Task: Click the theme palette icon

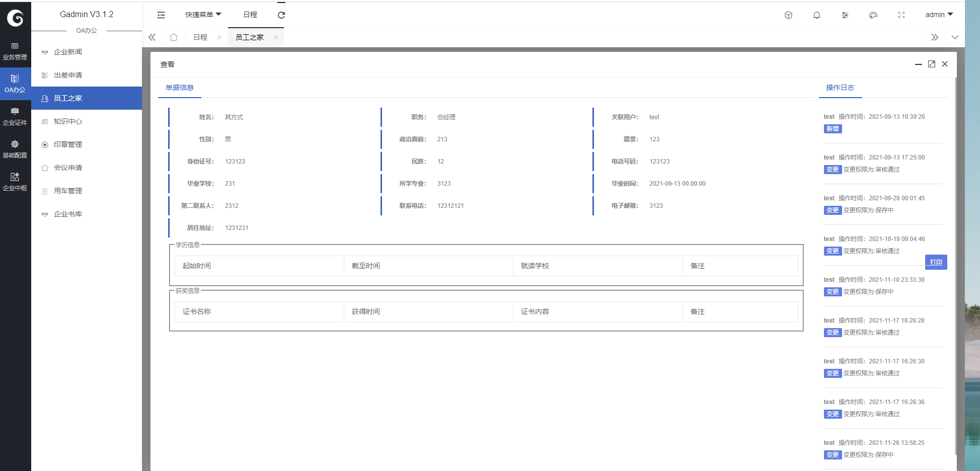Action: [x=873, y=15]
